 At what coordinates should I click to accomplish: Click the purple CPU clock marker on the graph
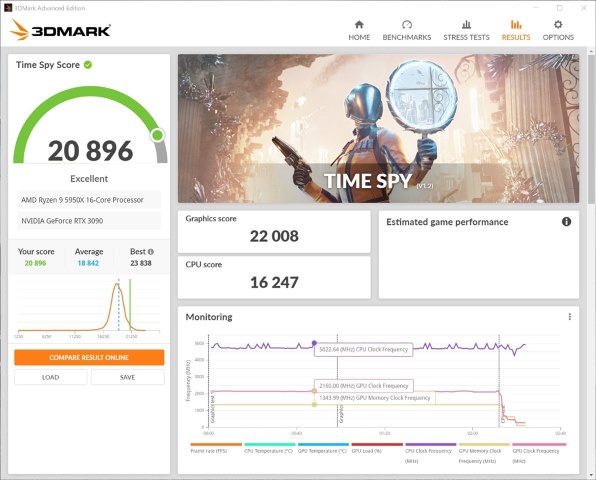314,343
